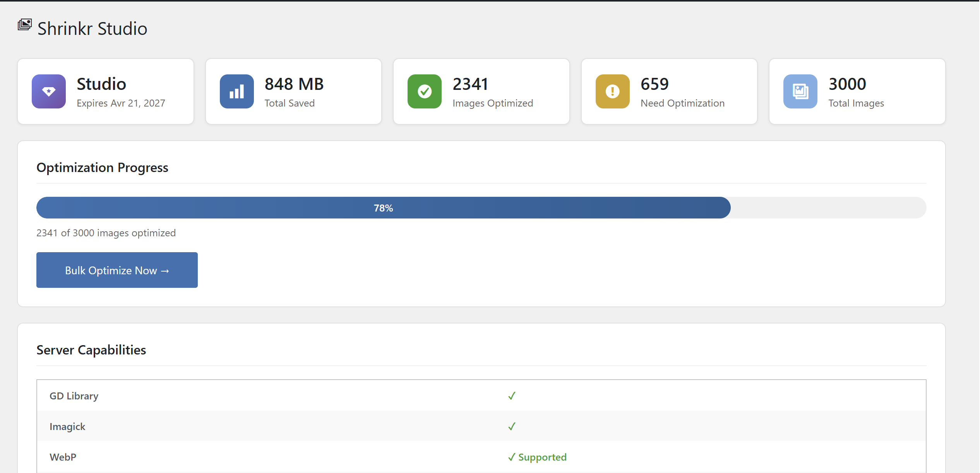980x473 pixels.
Task: Click the Imagick green checkmark
Action: click(512, 427)
